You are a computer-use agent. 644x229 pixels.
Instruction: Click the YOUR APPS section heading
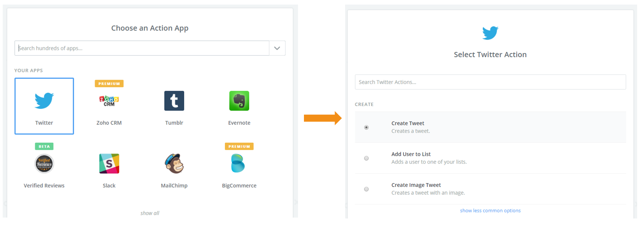point(28,70)
